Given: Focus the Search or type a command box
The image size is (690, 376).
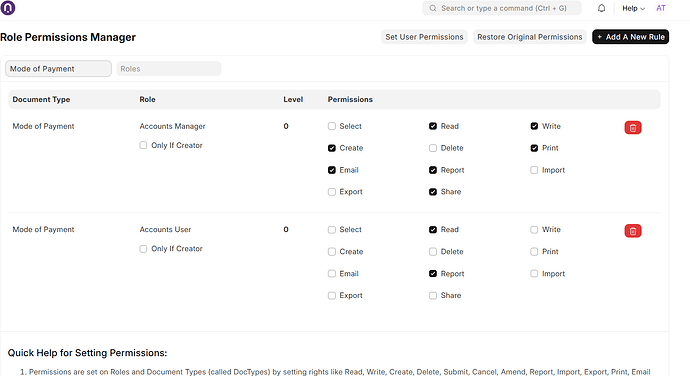Looking at the screenshot, I should (502, 8).
